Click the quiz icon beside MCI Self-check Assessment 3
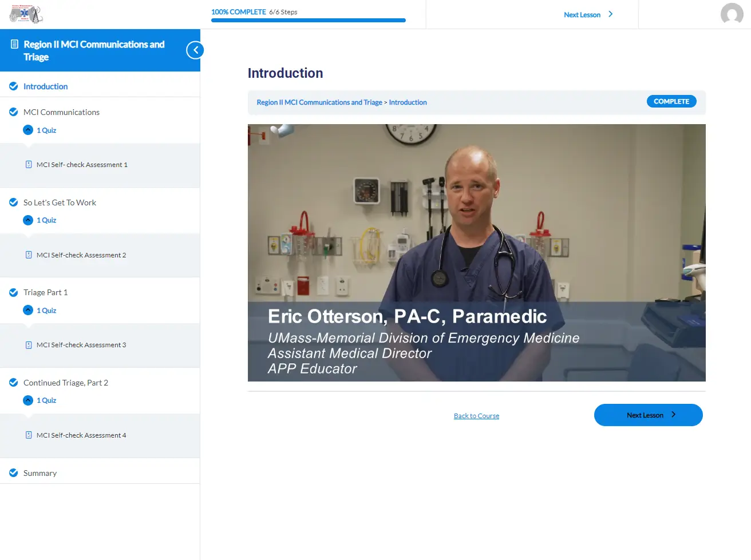 click(29, 345)
